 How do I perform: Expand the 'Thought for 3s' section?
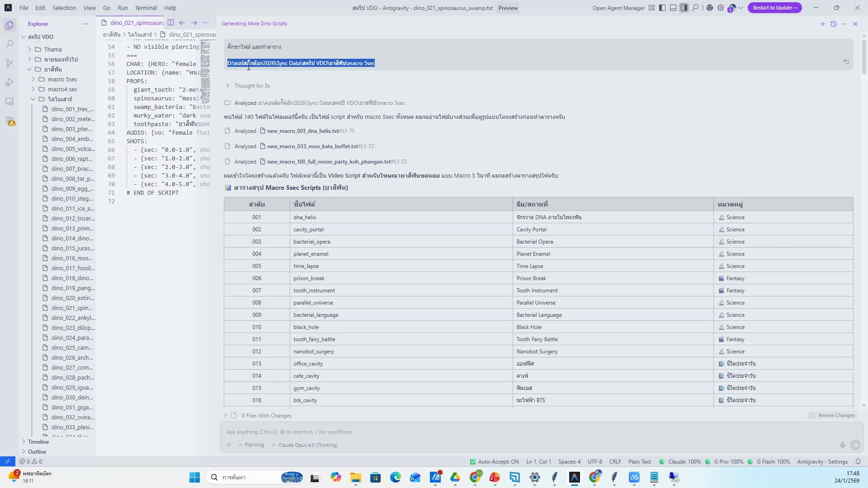pos(251,86)
